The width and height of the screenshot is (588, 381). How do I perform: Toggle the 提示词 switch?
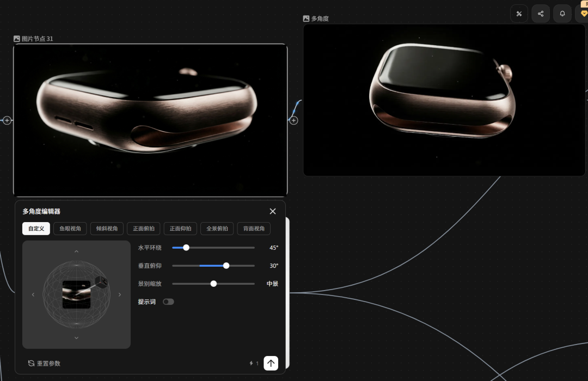click(168, 302)
